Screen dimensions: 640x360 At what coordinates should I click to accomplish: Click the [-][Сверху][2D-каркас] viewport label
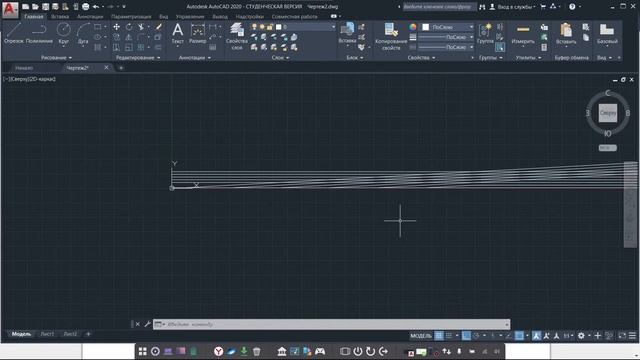tap(29, 79)
